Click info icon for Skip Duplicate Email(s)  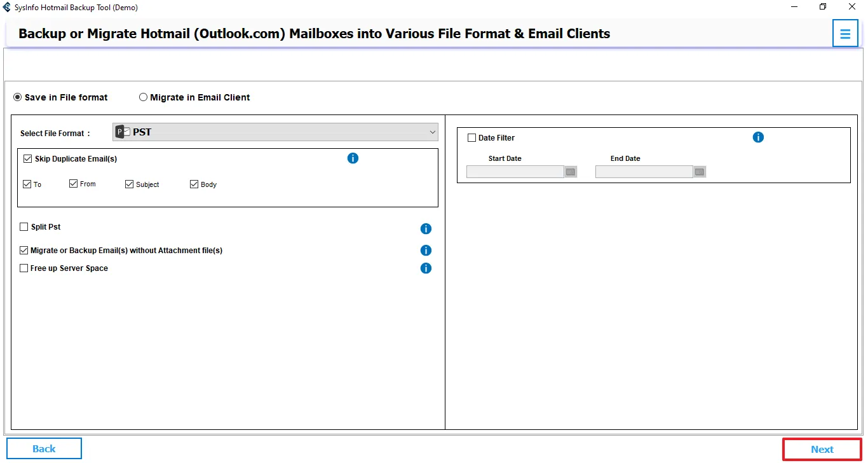tap(353, 158)
